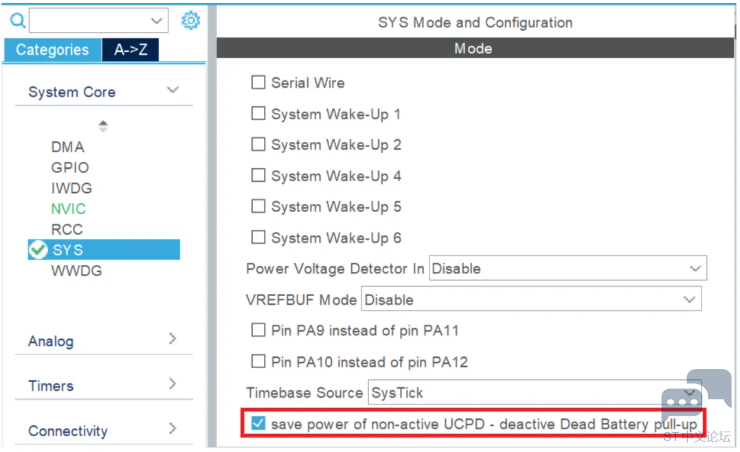The height and width of the screenshot is (452, 740).
Task: Switch to the A->Z tab
Action: 130,49
